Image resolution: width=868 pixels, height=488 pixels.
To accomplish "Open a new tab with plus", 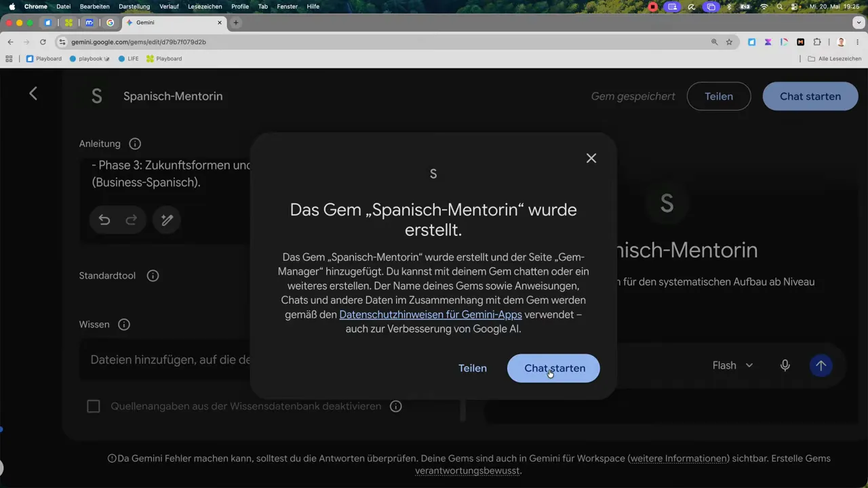I will click(236, 22).
